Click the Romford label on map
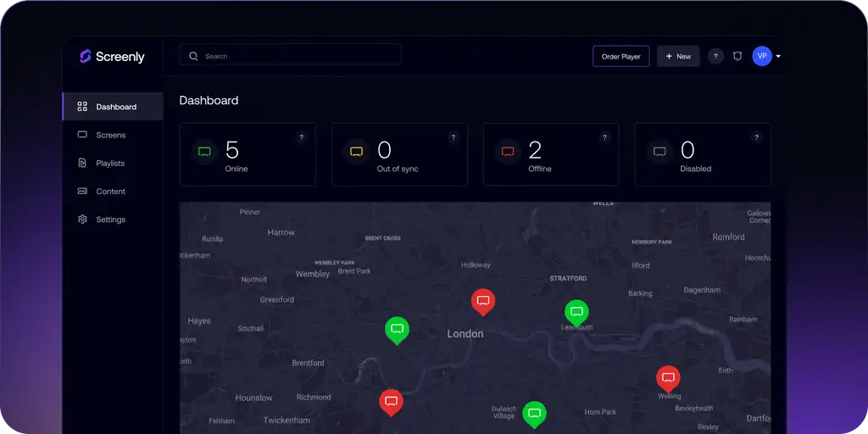 (728, 237)
